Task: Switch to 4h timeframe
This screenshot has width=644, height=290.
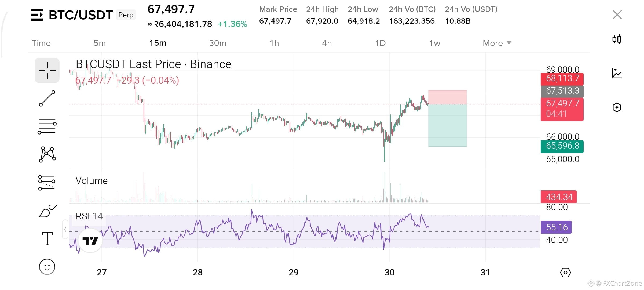Action: 327,43
